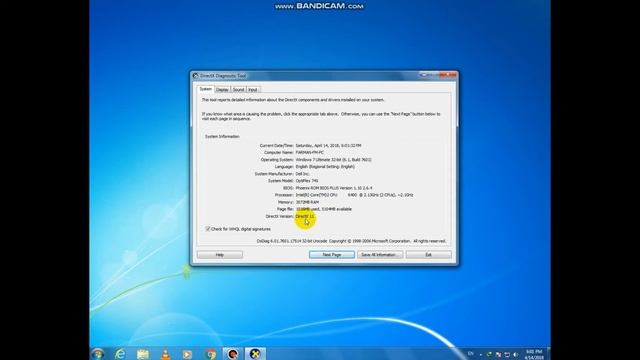Viewport: 640px width, 360px height.
Task: Click the Language value English
Action: click(325, 167)
